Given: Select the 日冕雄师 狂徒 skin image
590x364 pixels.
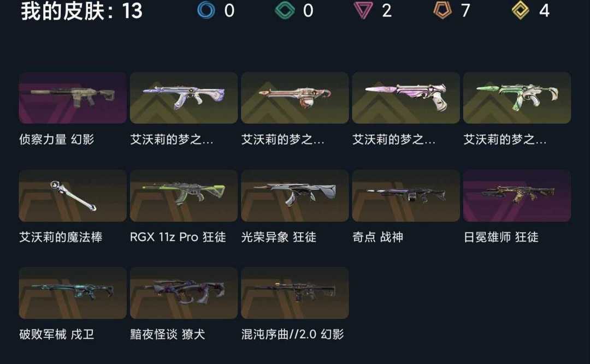Looking at the screenshot, I should click(517, 195).
